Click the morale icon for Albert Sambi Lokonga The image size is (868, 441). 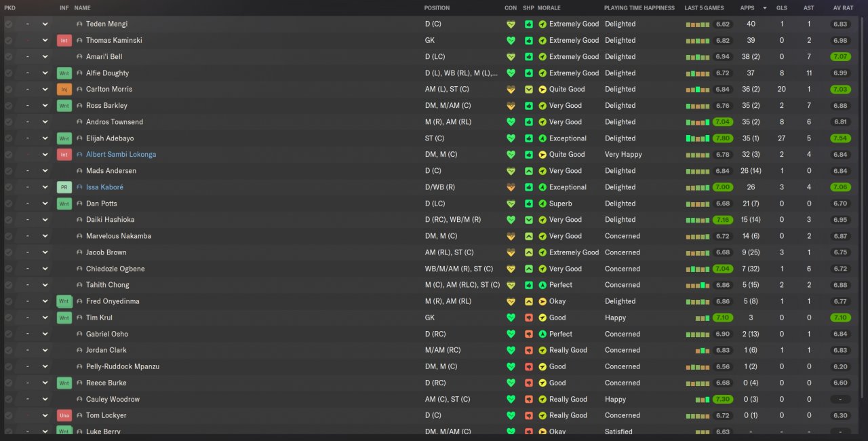(542, 155)
